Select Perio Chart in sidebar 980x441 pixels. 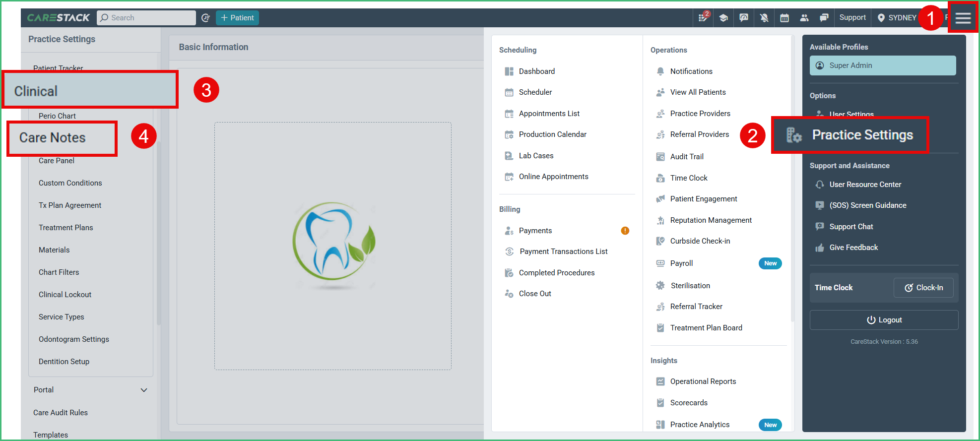click(x=57, y=116)
